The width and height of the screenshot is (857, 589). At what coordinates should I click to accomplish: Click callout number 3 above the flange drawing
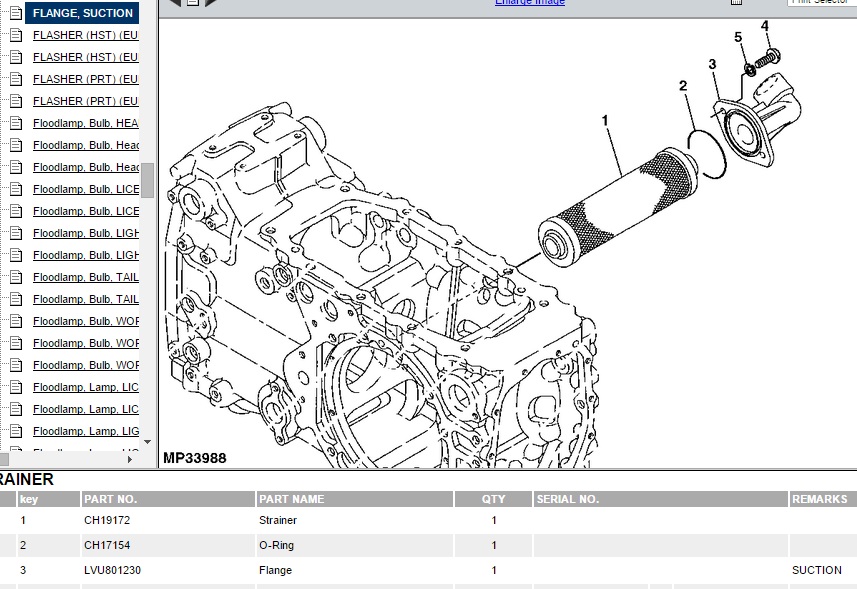712,64
